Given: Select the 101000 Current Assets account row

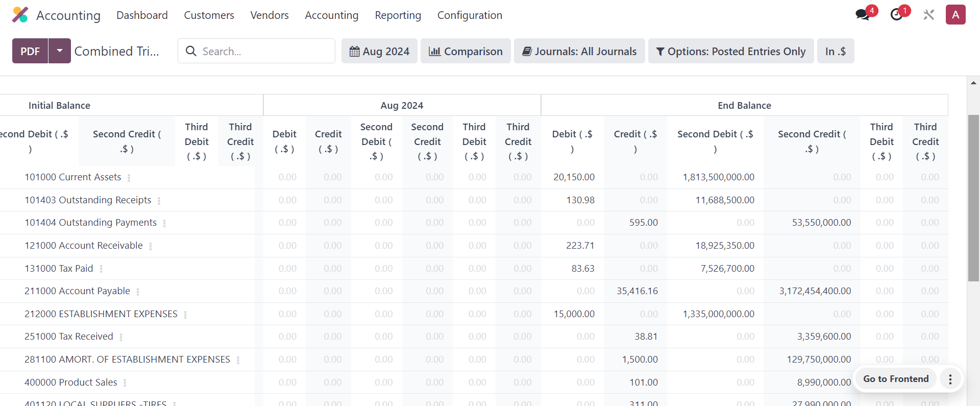Looking at the screenshot, I should pyautogui.click(x=474, y=177).
